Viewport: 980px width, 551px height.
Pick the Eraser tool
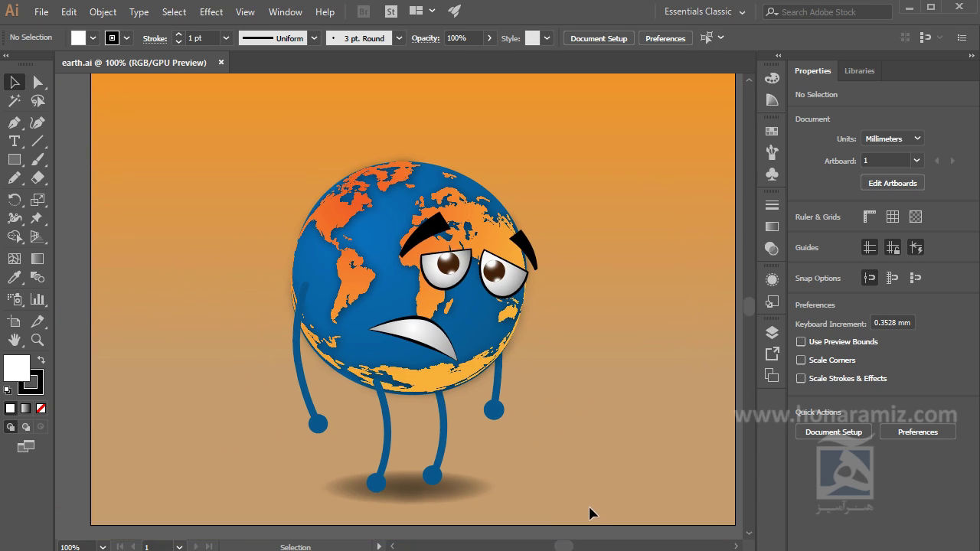(x=38, y=178)
